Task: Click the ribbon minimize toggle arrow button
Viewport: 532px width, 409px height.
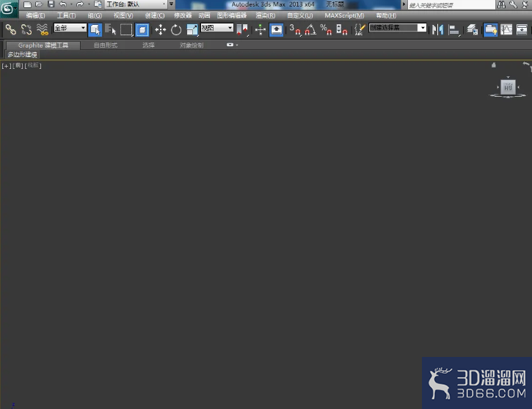Action: point(230,45)
